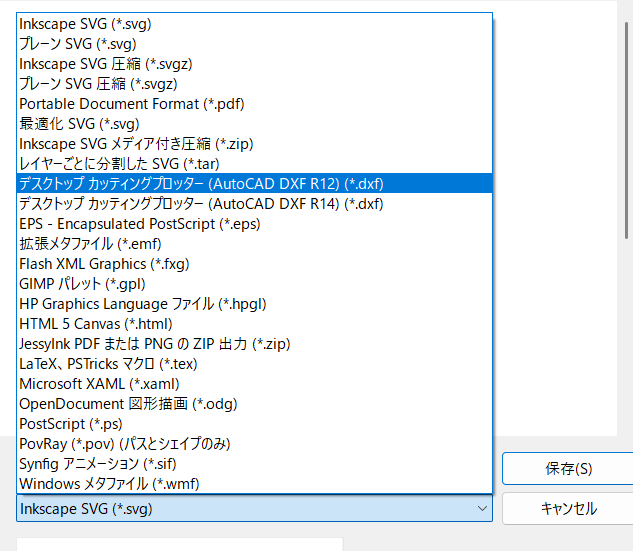This screenshot has width=633, height=551.
Task: Choose PovRay (*.pov) export option
Action: click(254, 444)
